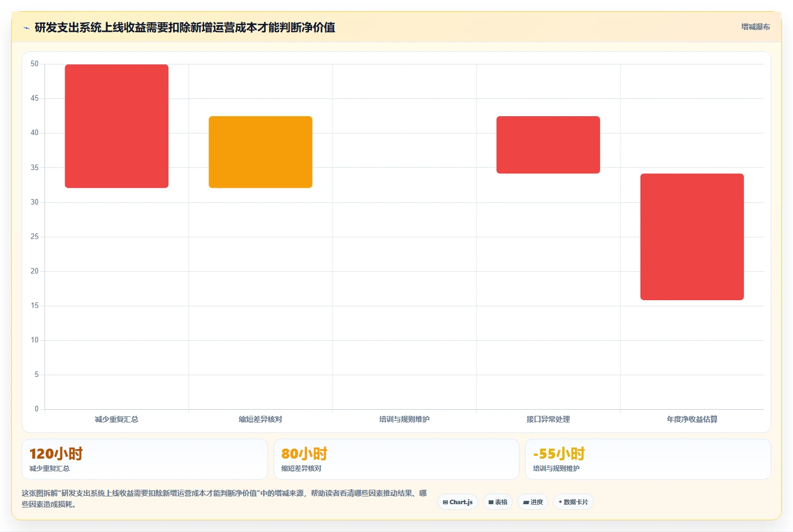Click the 80小时 data card
The width and height of the screenshot is (793, 532).
coord(396,459)
